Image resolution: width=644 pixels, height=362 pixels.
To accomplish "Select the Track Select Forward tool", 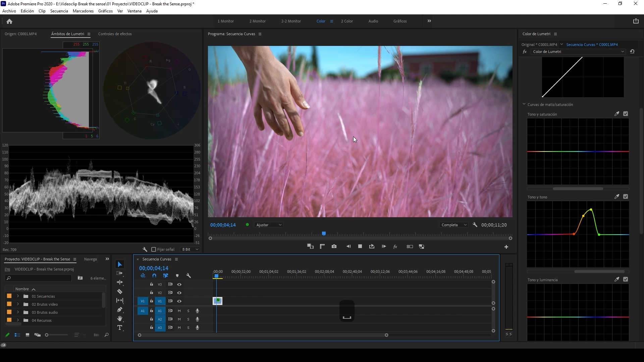I will pyautogui.click(x=120, y=274).
